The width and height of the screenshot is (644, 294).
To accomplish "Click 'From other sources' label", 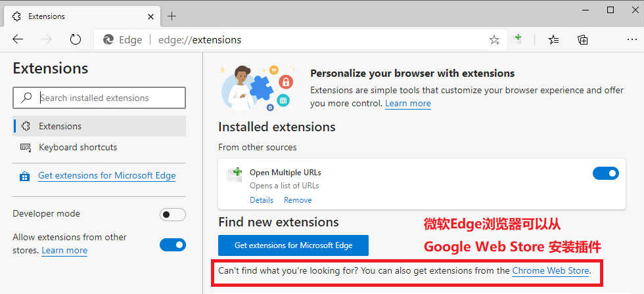I will (257, 147).
